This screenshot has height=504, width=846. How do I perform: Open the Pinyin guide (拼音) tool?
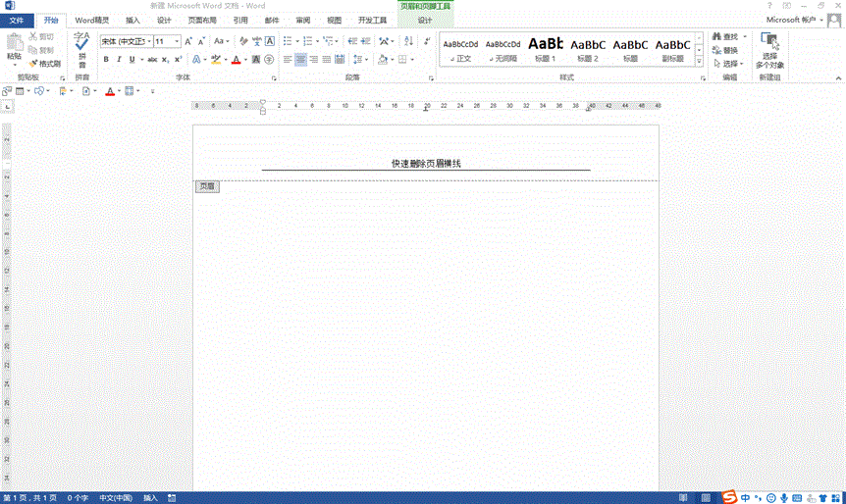click(x=81, y=47)
